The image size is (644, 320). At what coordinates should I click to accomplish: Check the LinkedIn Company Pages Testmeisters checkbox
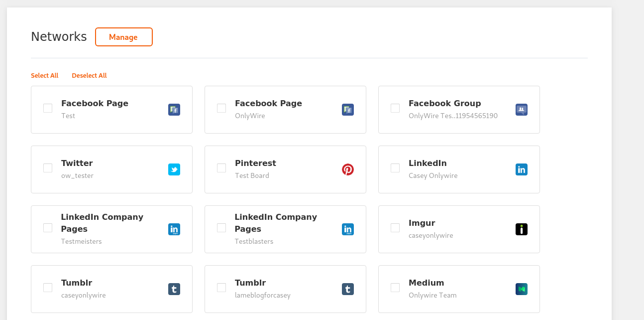(48, 228)
